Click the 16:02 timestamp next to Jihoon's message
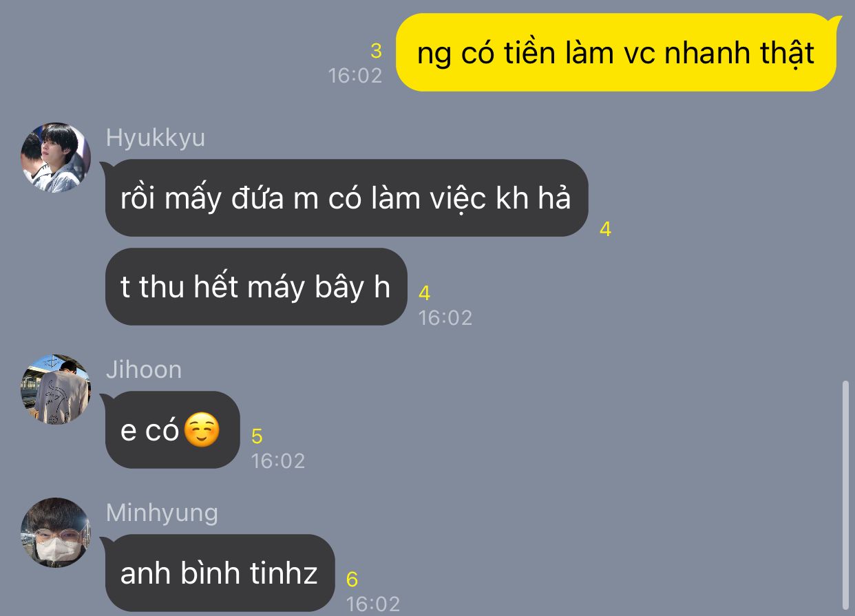 pos(278,460)
